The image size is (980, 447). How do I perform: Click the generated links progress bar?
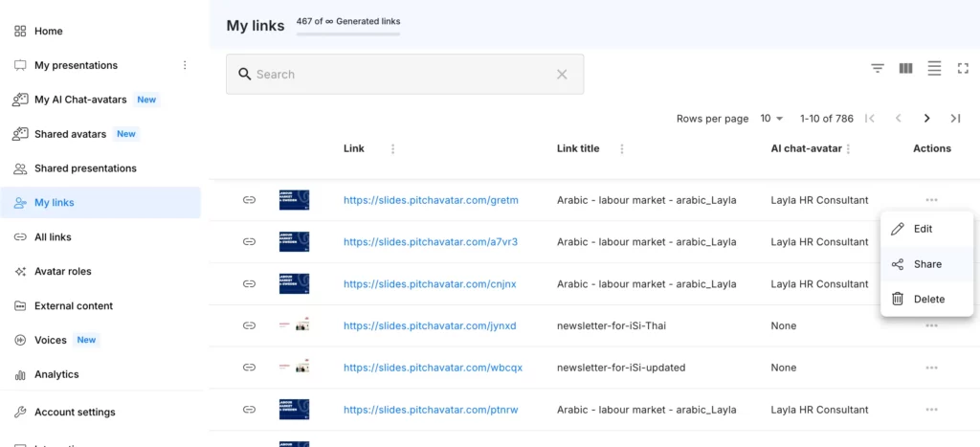click(348, 34)
